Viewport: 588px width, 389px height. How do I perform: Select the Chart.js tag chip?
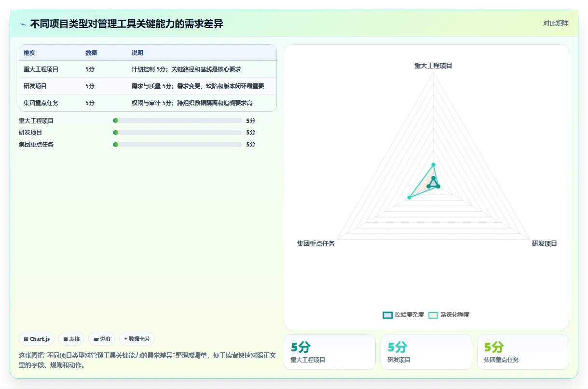click(37, 339)
